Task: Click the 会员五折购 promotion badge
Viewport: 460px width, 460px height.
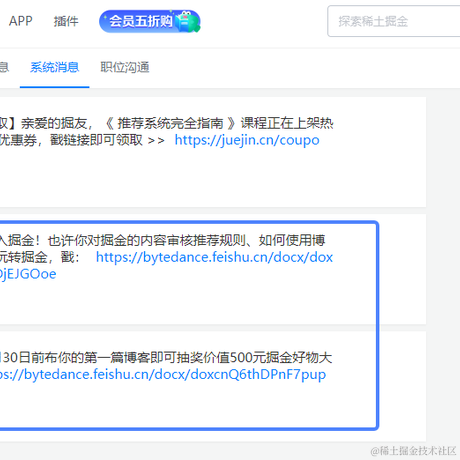Action: pyautogui.click(x=150, y=21)
